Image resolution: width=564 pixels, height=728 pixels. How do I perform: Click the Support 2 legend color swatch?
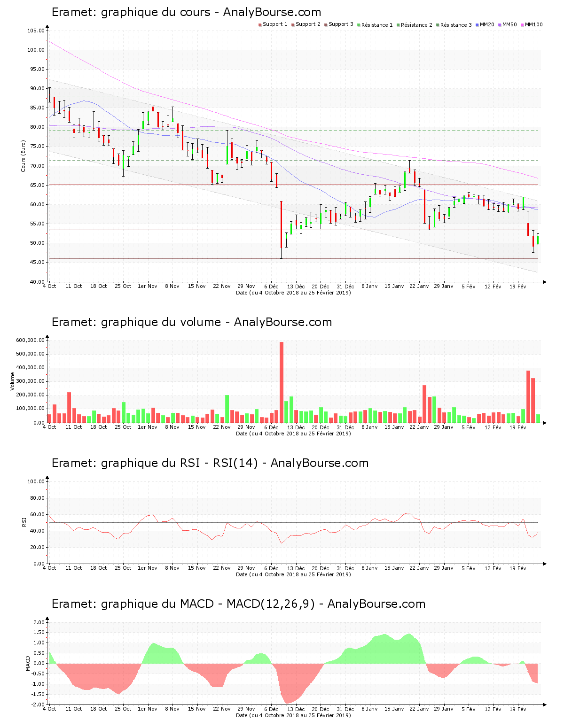(x=293, y=25)
